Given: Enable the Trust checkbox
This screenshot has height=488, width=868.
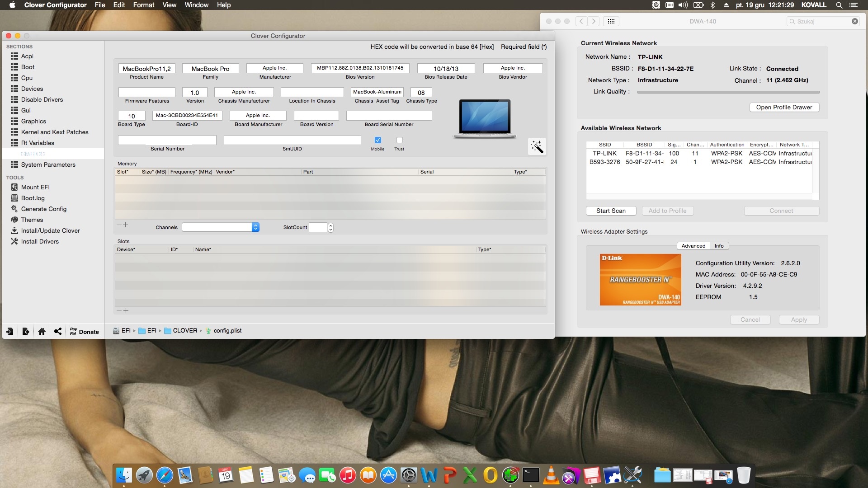Looking at the screenshot, I should point(399,140).
